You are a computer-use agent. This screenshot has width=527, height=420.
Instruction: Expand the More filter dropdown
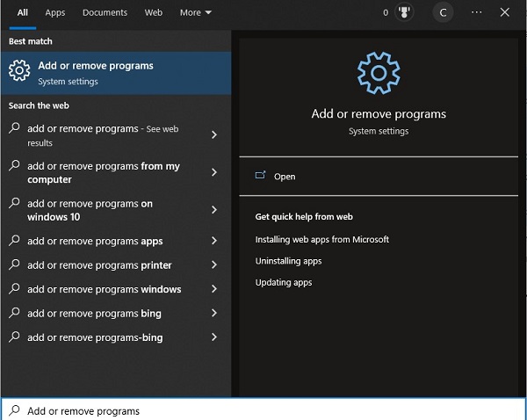coord(195,13)
